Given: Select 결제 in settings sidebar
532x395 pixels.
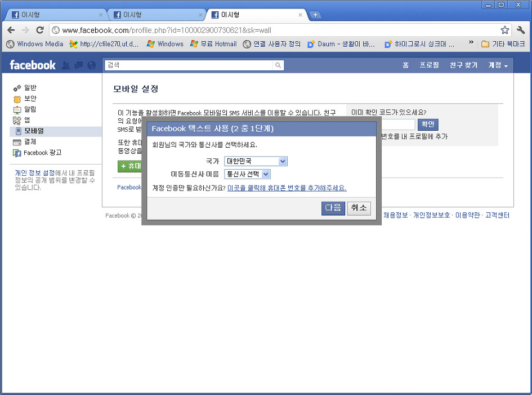Looking at the screenshot, I should (x=30, y=141).
